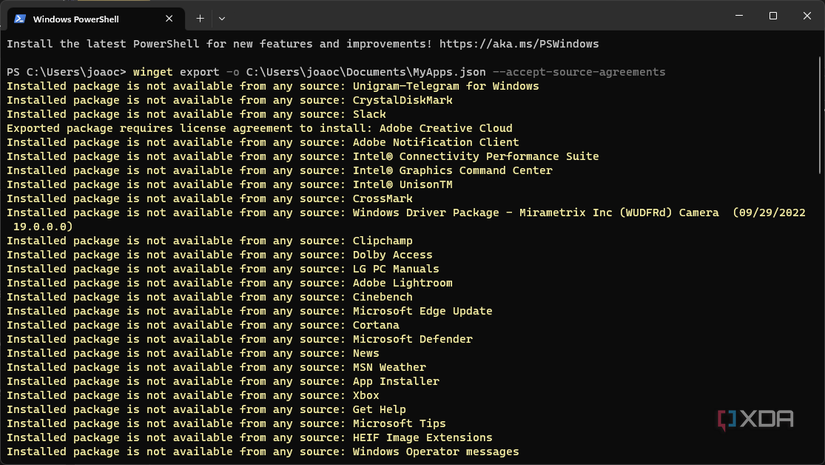Select the Windows PowerShell tab title
This screenshot has width=825, height=465.
(79, 18)
